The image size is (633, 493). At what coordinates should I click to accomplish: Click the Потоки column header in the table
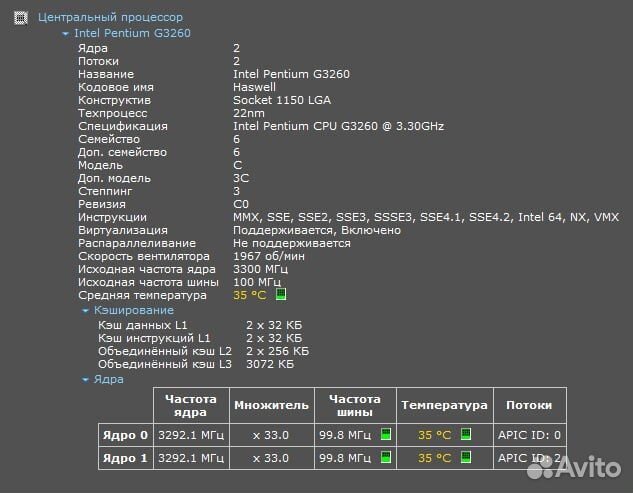tap(529, 405)
